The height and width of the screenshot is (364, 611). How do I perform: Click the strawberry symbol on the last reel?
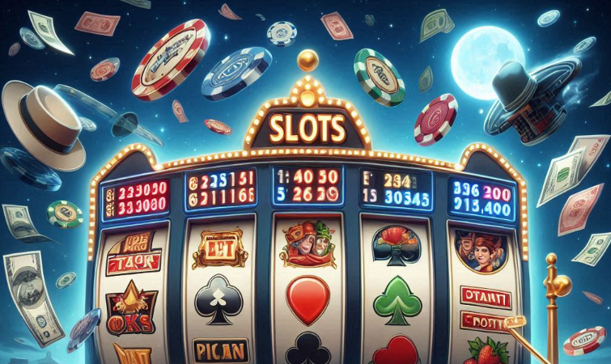click(486, 352)
